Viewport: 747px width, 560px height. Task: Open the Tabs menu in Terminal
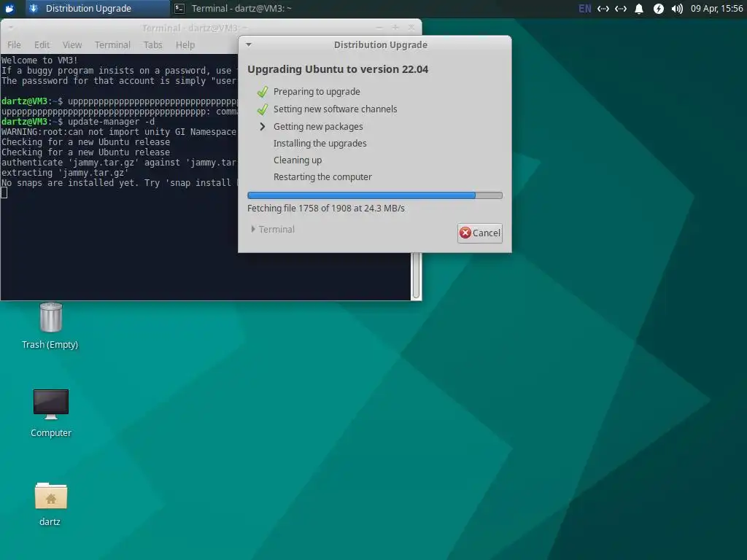click(153, 44)
